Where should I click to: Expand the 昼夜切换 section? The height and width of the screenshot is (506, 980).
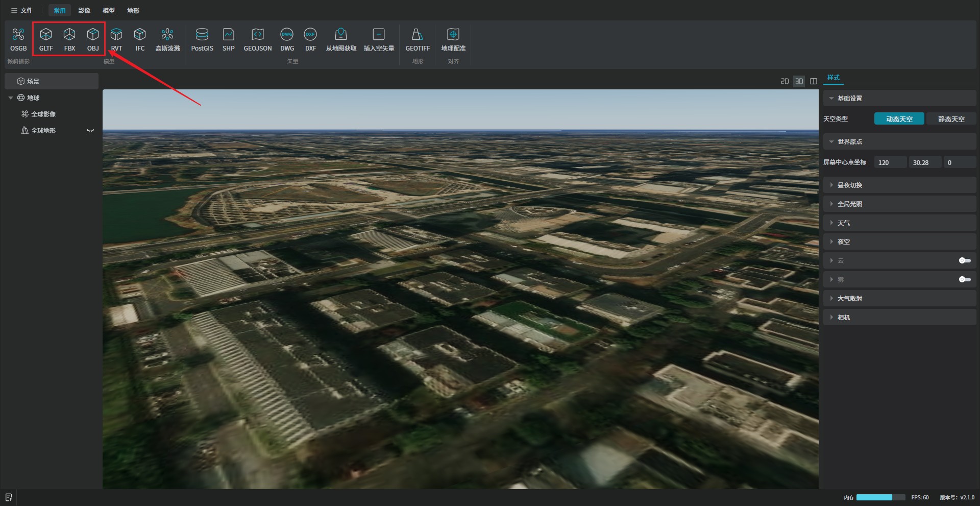(x=849, y=185)
